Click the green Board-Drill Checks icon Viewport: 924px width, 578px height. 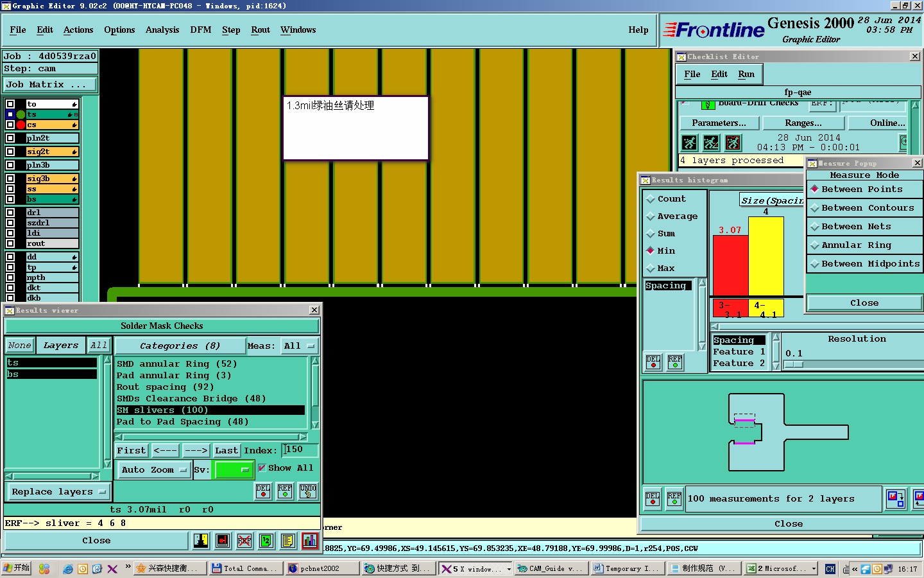pyautogui.click(x=708, y=105)
